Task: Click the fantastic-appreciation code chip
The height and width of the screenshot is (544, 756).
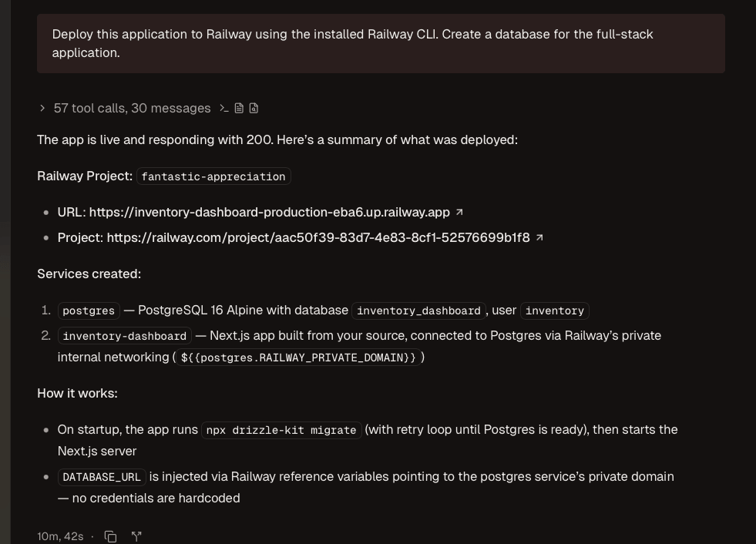Action: click(x=213, y=176)
